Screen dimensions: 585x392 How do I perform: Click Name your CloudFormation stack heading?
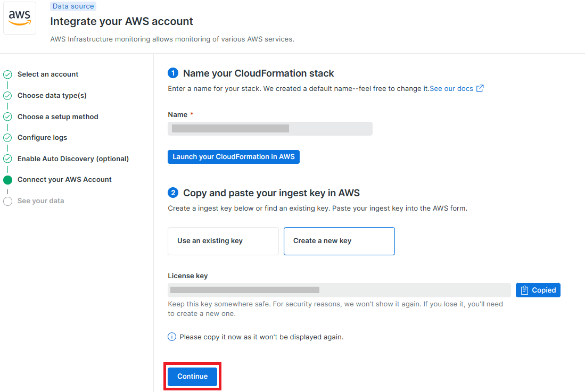tap(258, 73)
